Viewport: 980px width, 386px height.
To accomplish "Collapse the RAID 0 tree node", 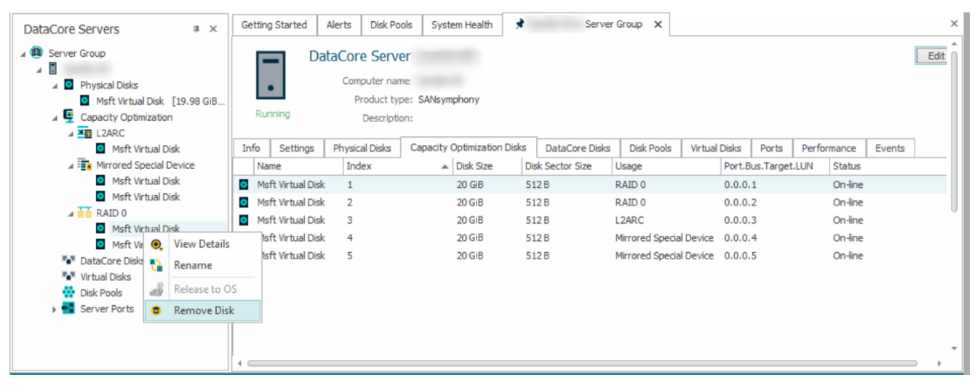I will click(71, 213).
